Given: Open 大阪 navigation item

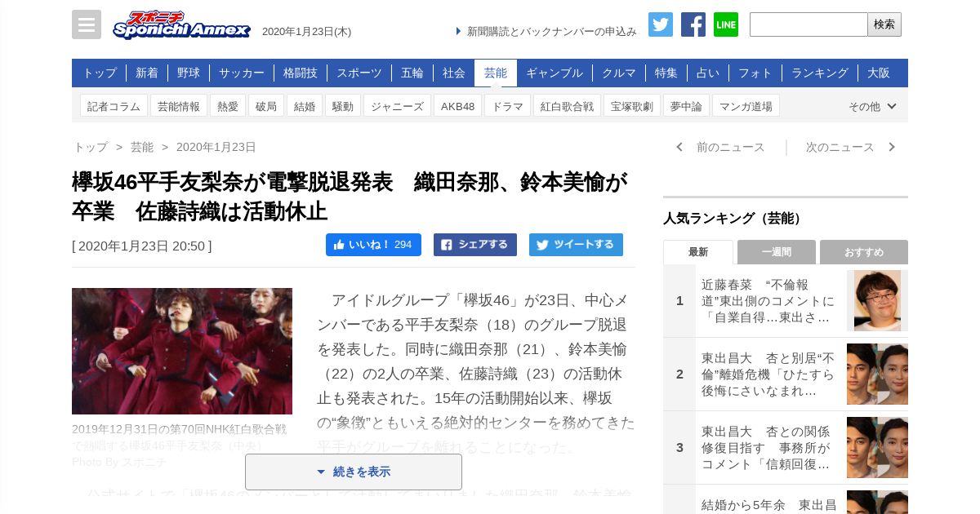Looking at the screenshot, I should tap(879, 73).
